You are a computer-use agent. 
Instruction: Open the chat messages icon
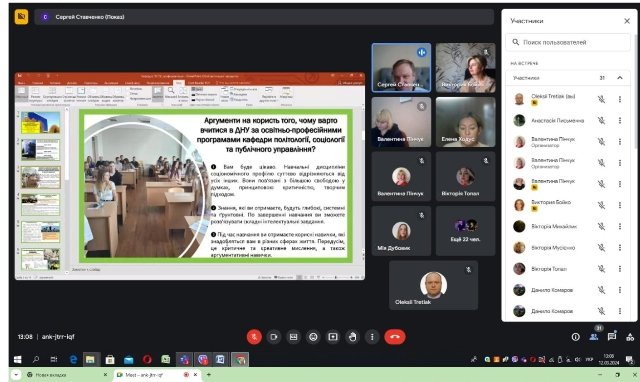[611, 337]
